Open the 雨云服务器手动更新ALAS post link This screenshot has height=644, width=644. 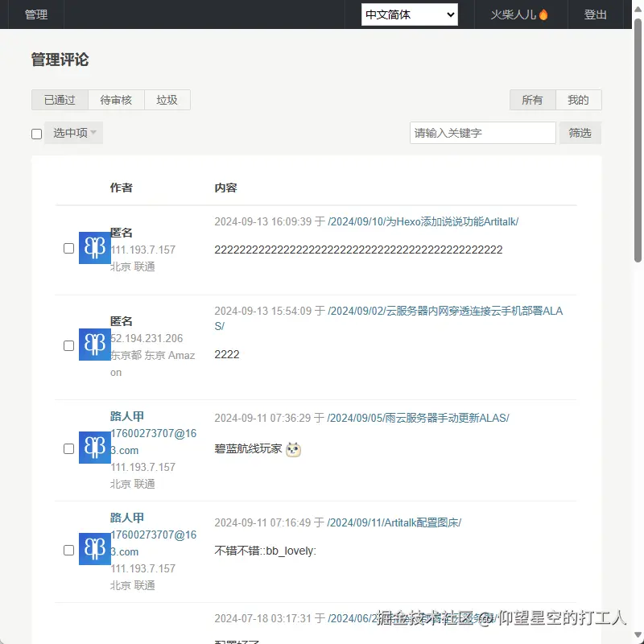[x=418, y=418]
